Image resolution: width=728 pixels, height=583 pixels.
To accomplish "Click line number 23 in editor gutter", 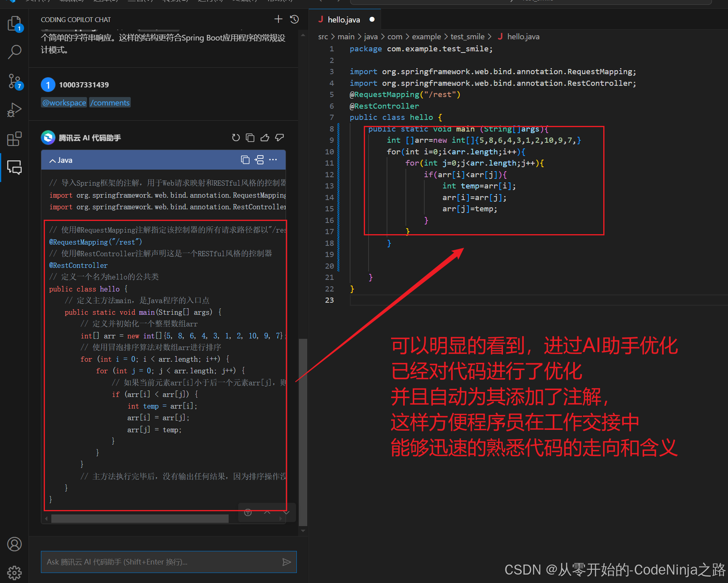I will tap(329, 300).
